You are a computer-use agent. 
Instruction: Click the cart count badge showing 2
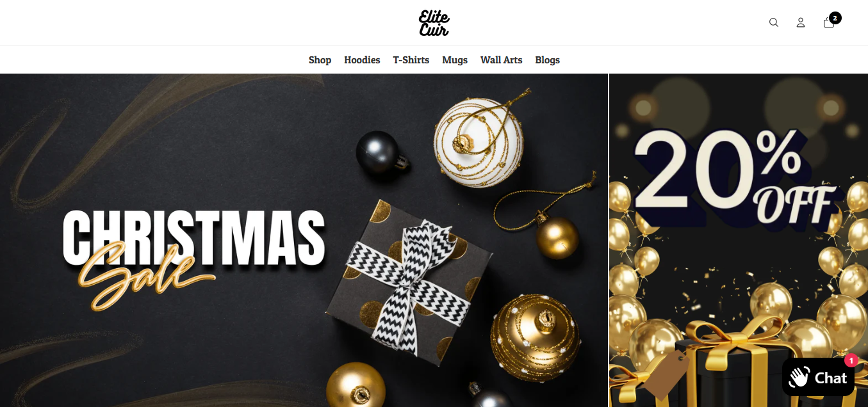tap(835, 18)
